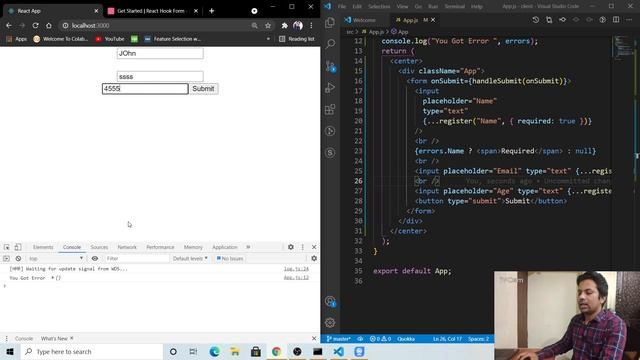This screenshot has width=640, height=360.
Task: Clear the console with the clear icon
Action: click(x=18, y=258)
